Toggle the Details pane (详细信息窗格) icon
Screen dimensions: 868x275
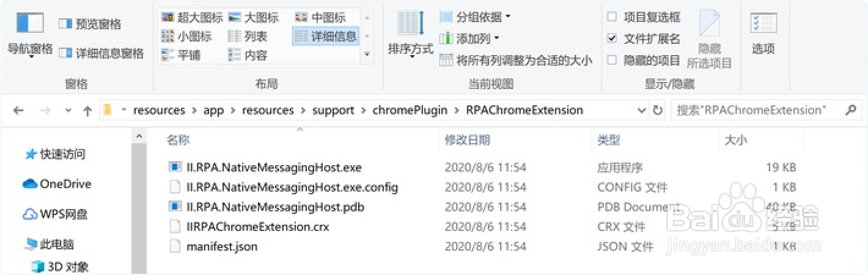tap(65, 53)
